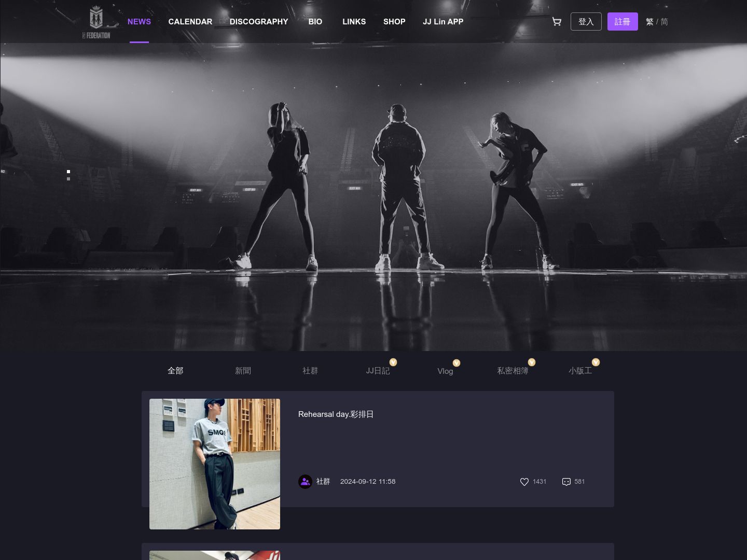The height and width of the screenshot is (560, 747).
Task: Switch language to simplified 简
Action: [665, 22]
